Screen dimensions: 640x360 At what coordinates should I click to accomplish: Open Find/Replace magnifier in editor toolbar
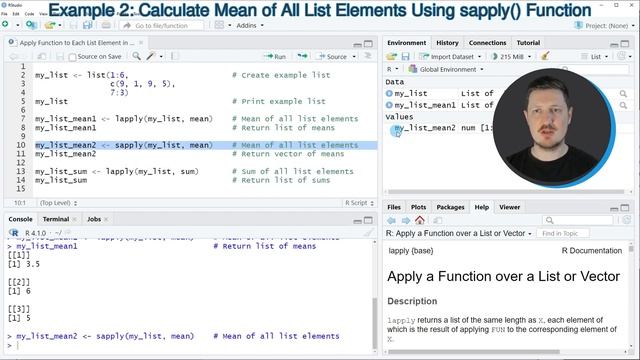(136, 56)
